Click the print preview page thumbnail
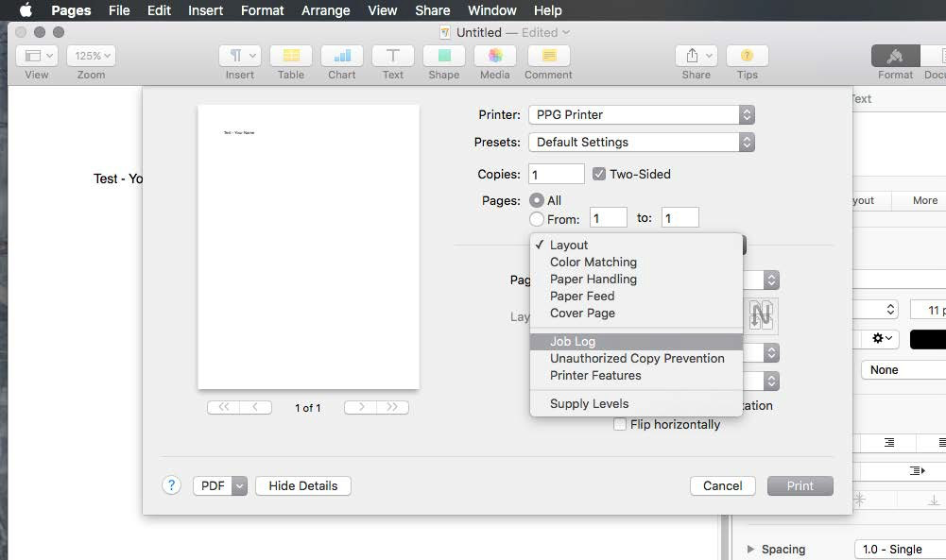This screenshot has width=946, height=560. pos(308,247)
